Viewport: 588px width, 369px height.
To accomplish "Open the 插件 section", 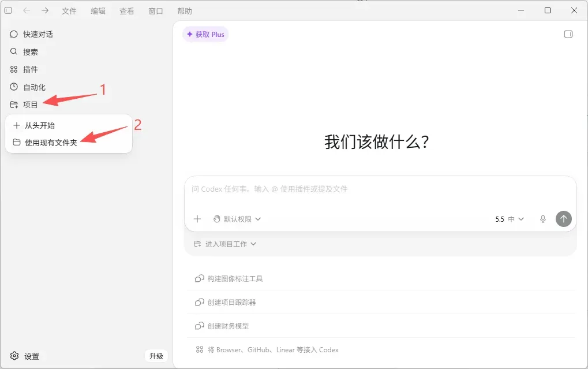I will 24,69.
